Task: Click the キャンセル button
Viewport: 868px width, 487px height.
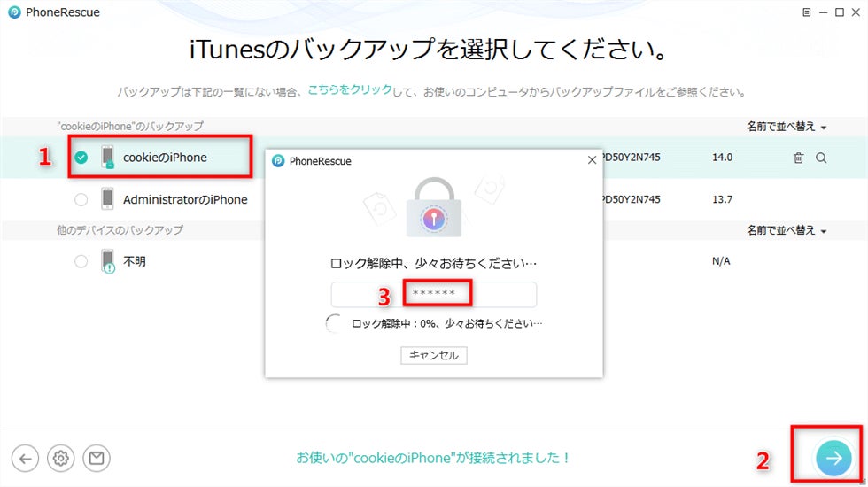Action: tap(434, 355)
